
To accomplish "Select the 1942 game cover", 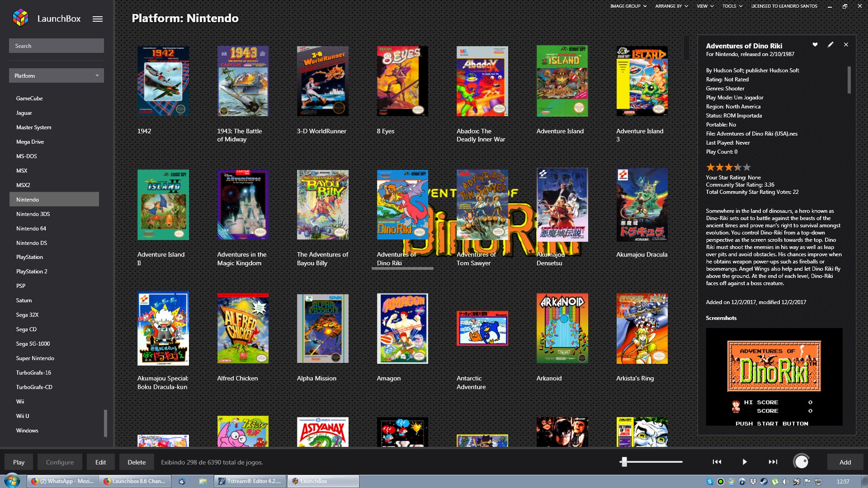I will (163, 81).
